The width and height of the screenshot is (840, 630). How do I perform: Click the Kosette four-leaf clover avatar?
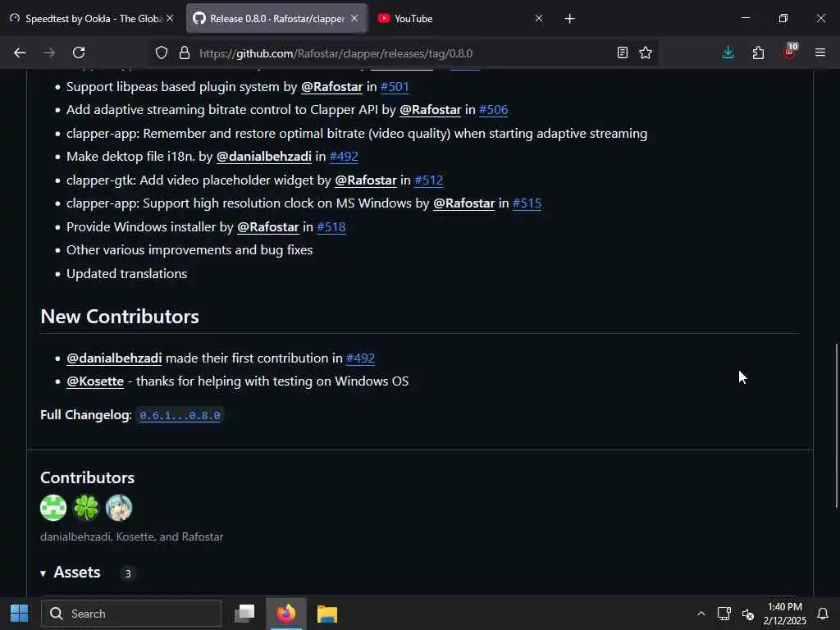click(86, 507)
